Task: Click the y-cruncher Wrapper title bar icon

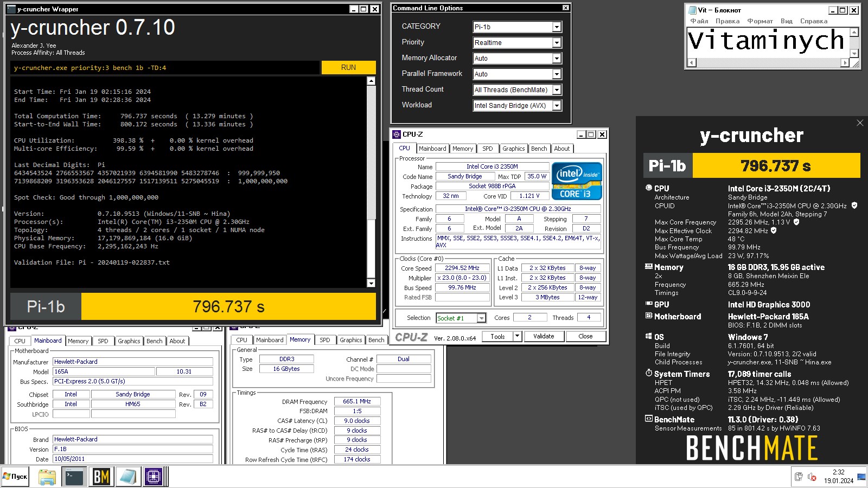Action: pyautogui.click(x=11, y=9)
